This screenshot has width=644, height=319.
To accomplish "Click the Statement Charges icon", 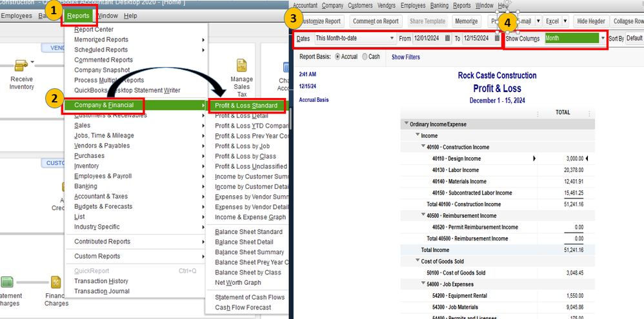I will (6, 282).
